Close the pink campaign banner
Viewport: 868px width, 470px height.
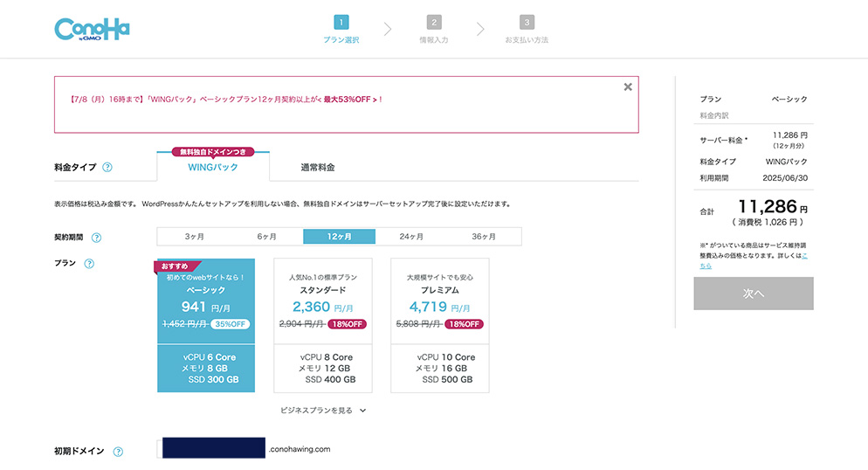(628, 86)
